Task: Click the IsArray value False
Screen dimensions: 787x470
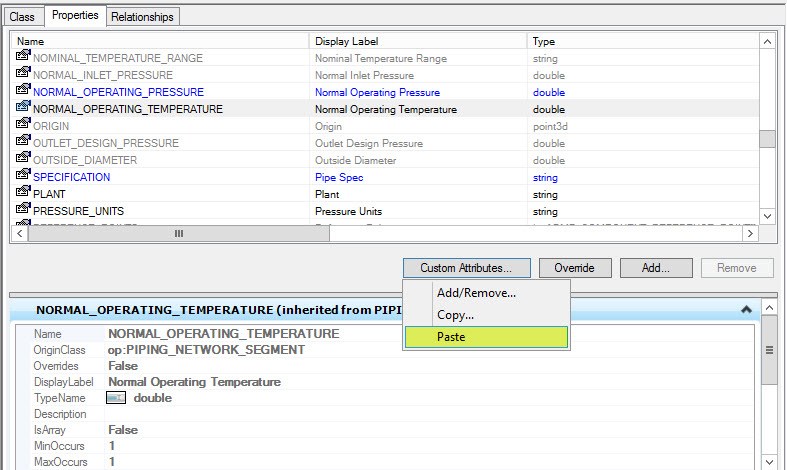Action: (123, 430)
